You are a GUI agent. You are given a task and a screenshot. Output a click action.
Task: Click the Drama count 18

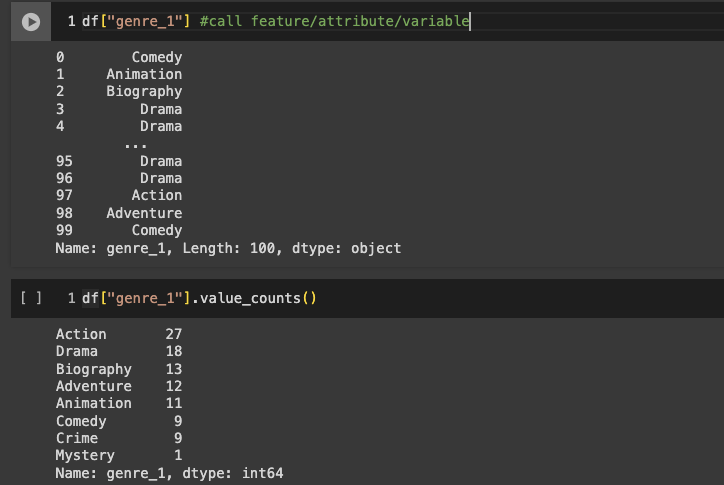174,352
